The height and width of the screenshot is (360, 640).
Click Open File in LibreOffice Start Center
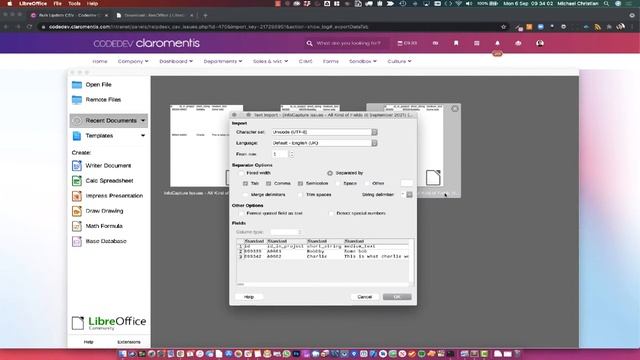point(92,85)
